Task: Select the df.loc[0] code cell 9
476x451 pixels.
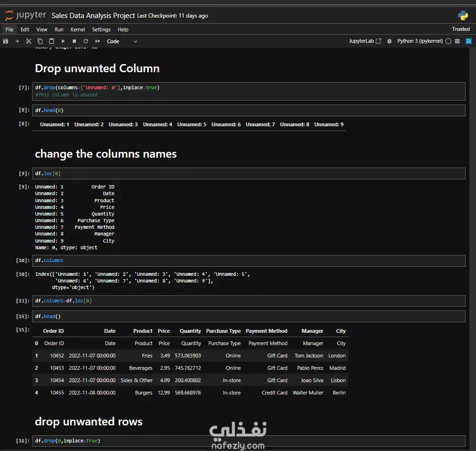Action: 249,173
